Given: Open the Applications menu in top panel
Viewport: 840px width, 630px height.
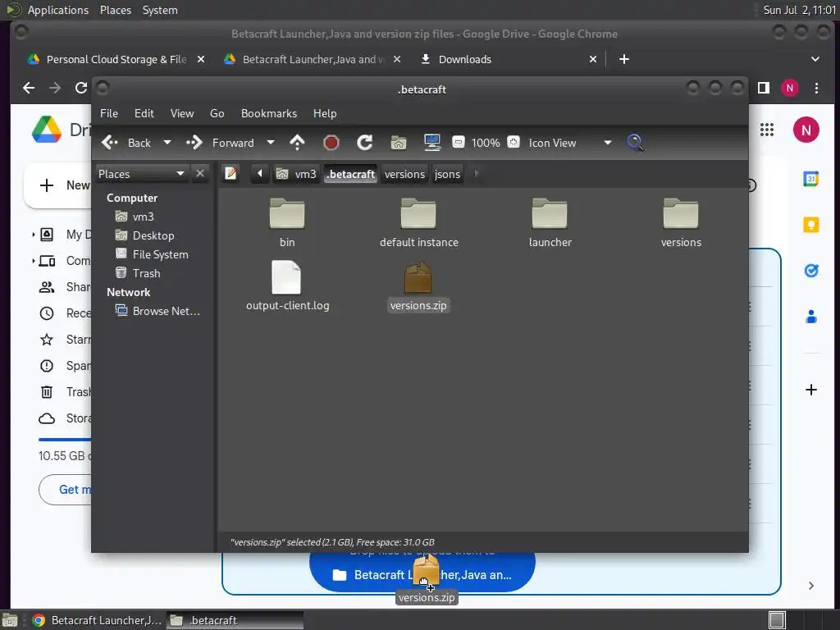Looking at the screenshot, I should point(58,10).
